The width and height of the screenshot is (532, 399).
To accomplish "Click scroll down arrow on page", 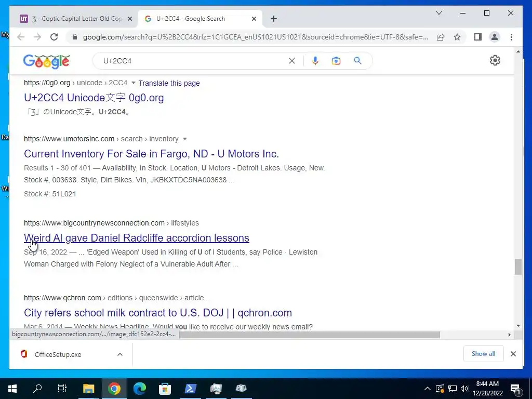I will tap(518, 326).
